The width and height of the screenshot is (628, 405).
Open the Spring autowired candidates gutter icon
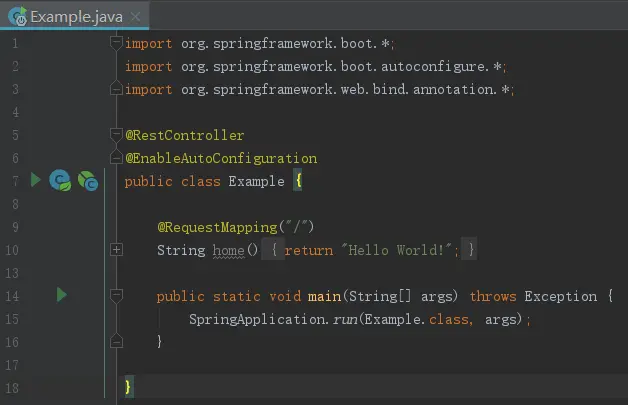88,181
